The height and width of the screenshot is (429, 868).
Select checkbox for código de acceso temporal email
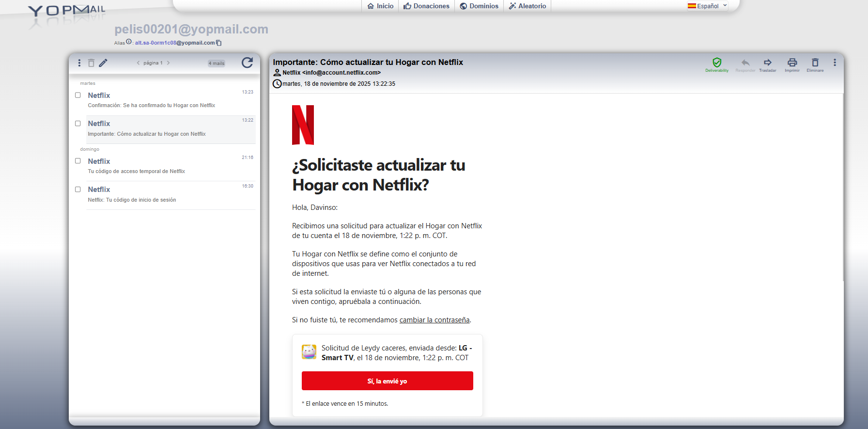(x=78, y=161)
